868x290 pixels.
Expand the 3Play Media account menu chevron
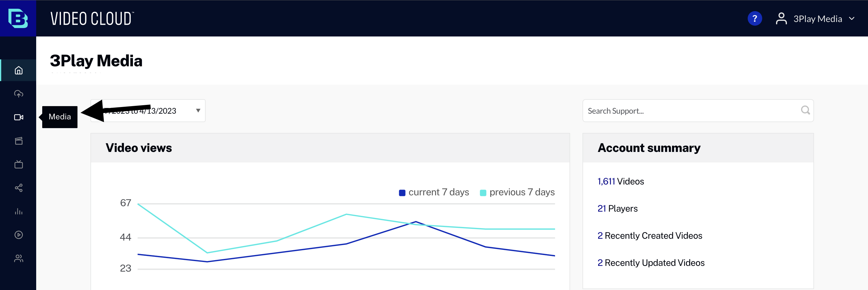[851, 18]
